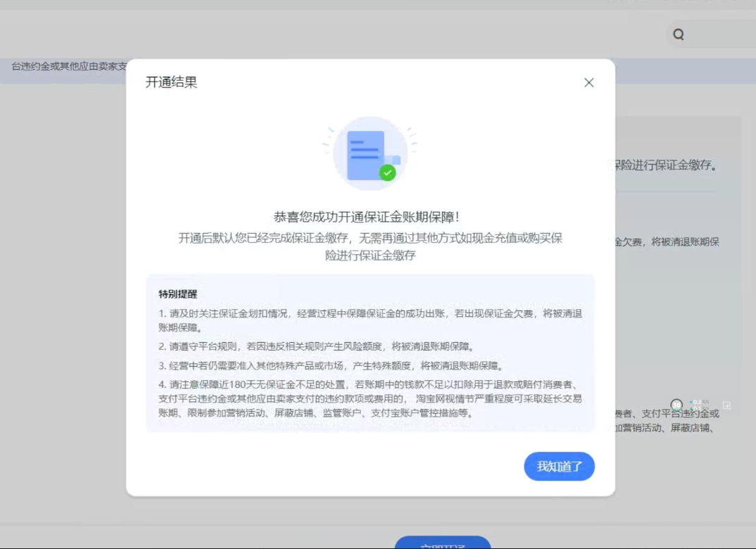The width and height of the screenshot is (756, 549).
Task: Close the 开通结果 dialog with the X
Action: (x=589, y=82)
